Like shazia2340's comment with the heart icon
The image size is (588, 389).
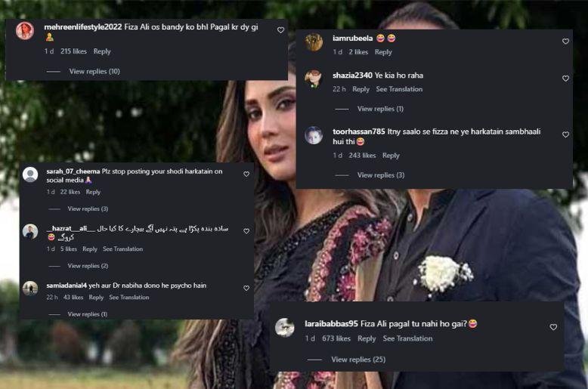point(565,79)
